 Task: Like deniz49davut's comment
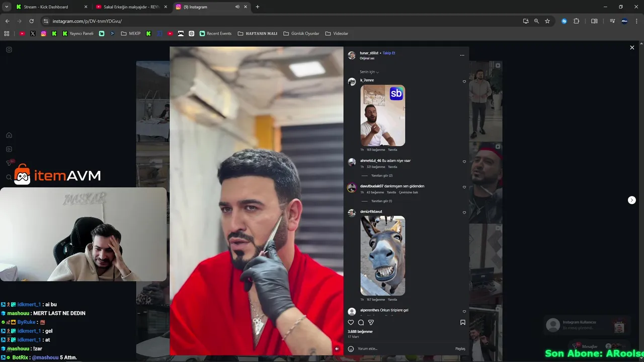tap(464, 212)
